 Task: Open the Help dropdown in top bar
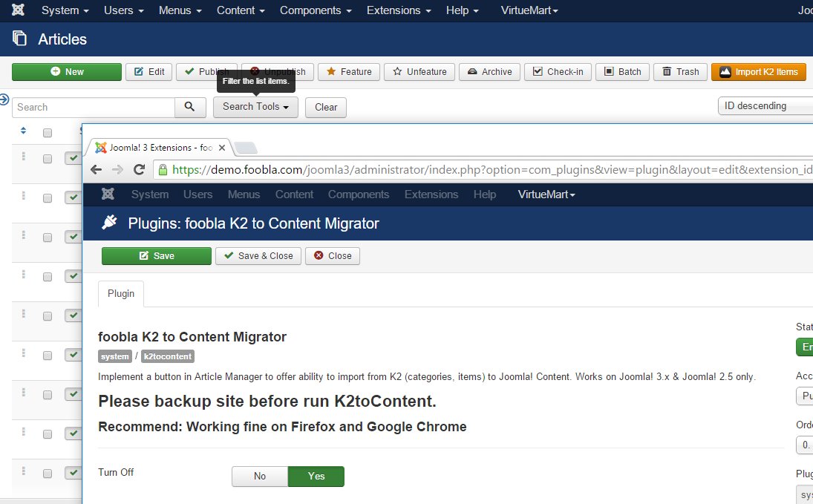tap(462, 10)
